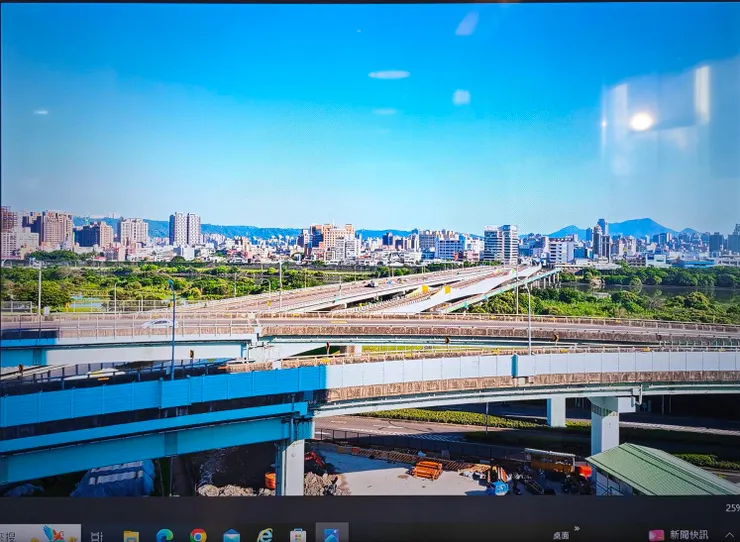Launch Google Chrome from the taskbar
The width and height of the screenshot is (740, 542).
tap(198, 535)
